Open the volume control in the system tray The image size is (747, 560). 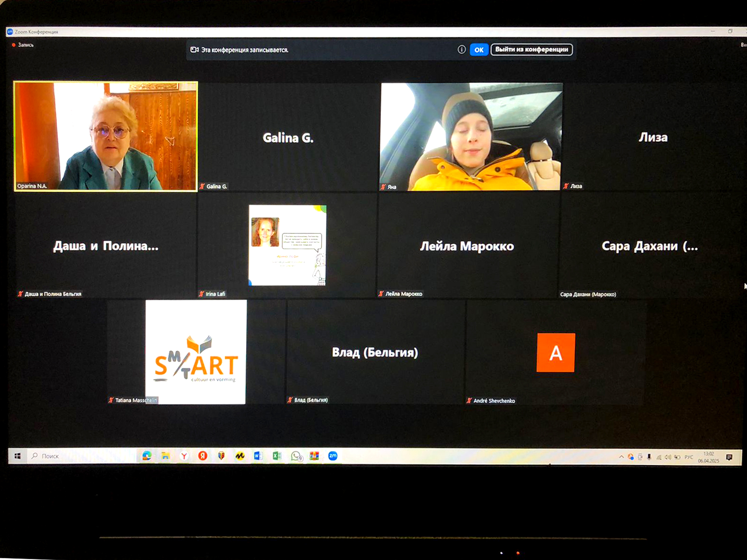pyautogui.click(x=668, y=457)
